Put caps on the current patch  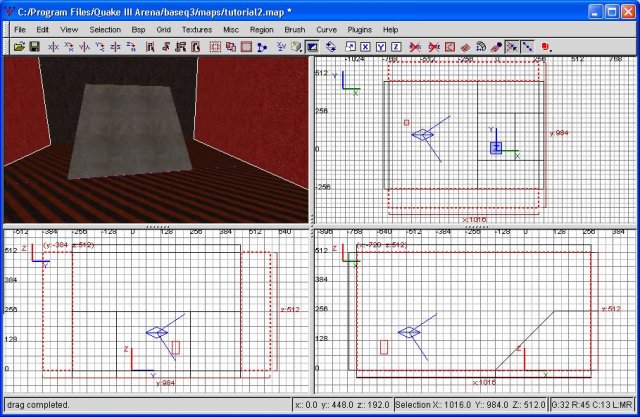coord(496,47)
